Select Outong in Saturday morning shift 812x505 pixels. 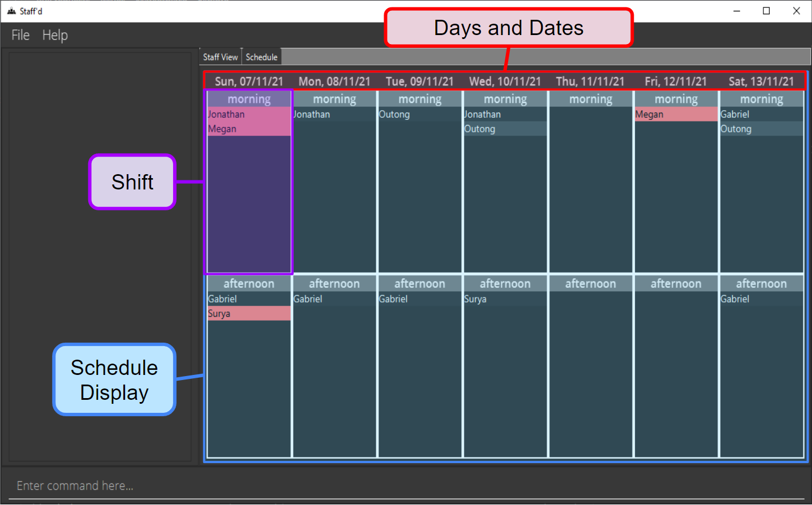[x=762, y=129]
